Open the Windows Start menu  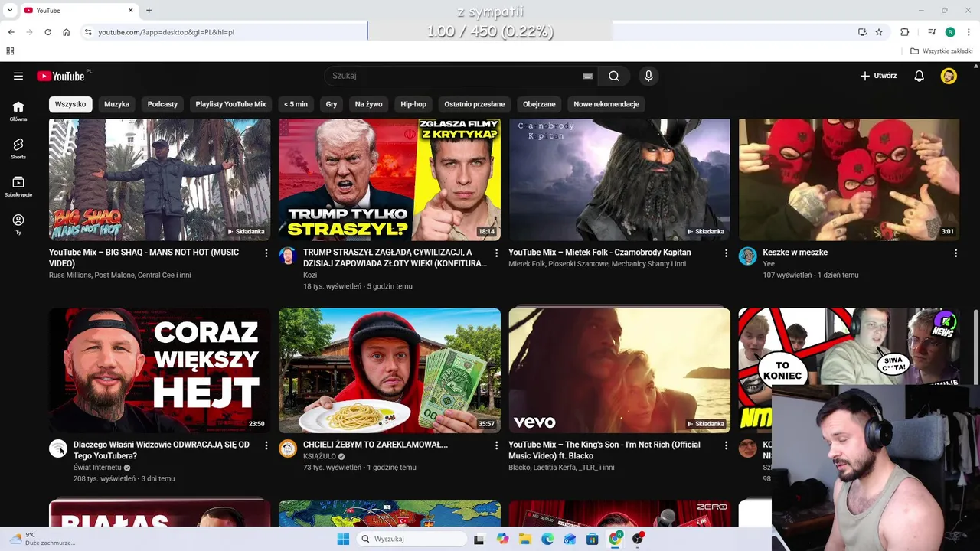click(343, 539)
